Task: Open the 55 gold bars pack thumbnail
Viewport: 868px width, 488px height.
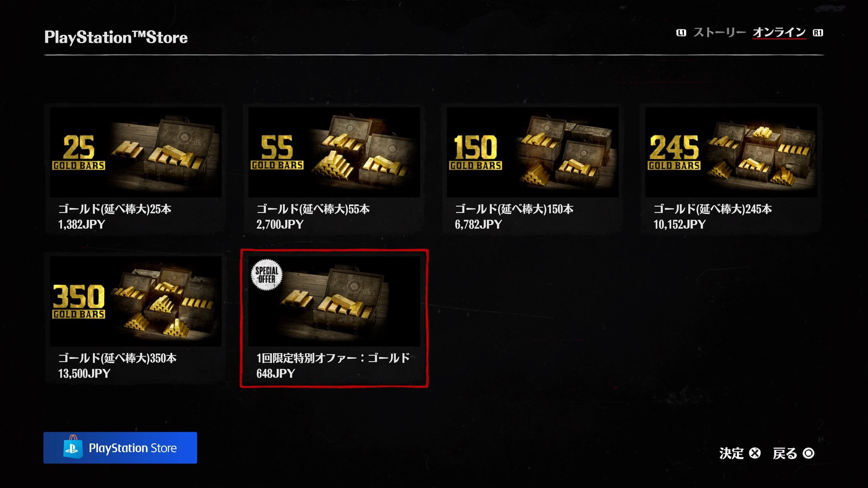Action: (334, 152)
